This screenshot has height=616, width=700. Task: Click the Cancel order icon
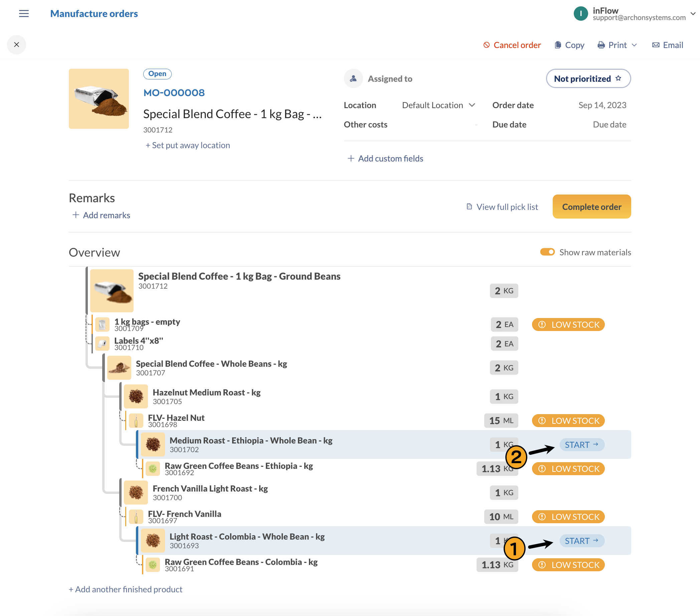coord(486,45)
